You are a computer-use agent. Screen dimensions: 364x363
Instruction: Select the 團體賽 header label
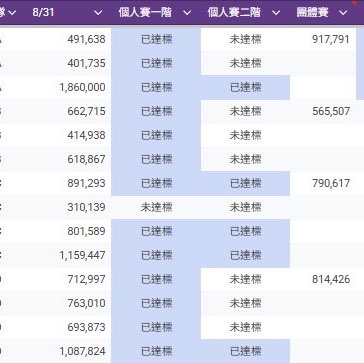point(313,13)
